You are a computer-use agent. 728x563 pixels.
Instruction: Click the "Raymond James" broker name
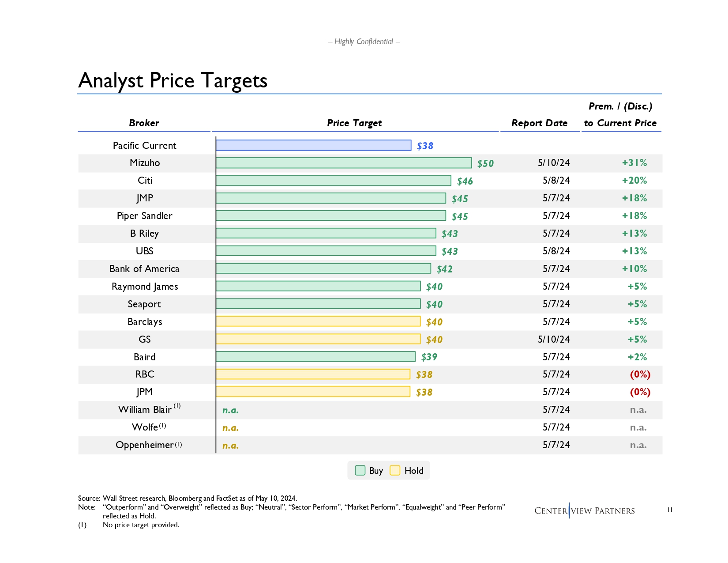(x=145, y=287)
